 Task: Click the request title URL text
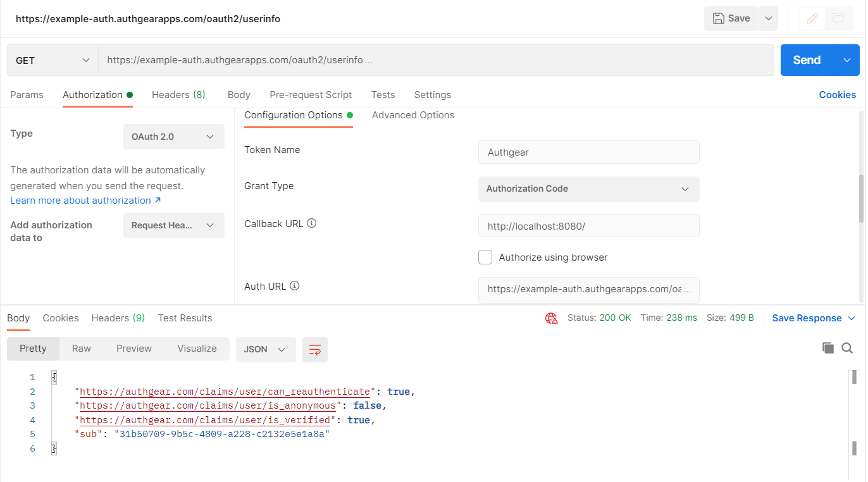pos(148,19)
